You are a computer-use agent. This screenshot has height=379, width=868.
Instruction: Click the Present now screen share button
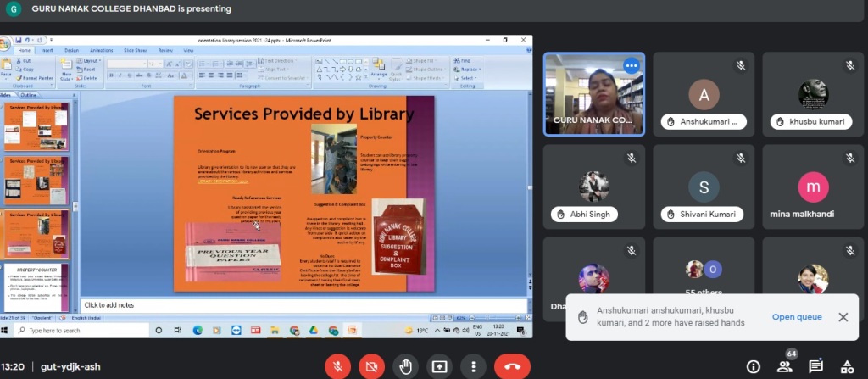439,367
